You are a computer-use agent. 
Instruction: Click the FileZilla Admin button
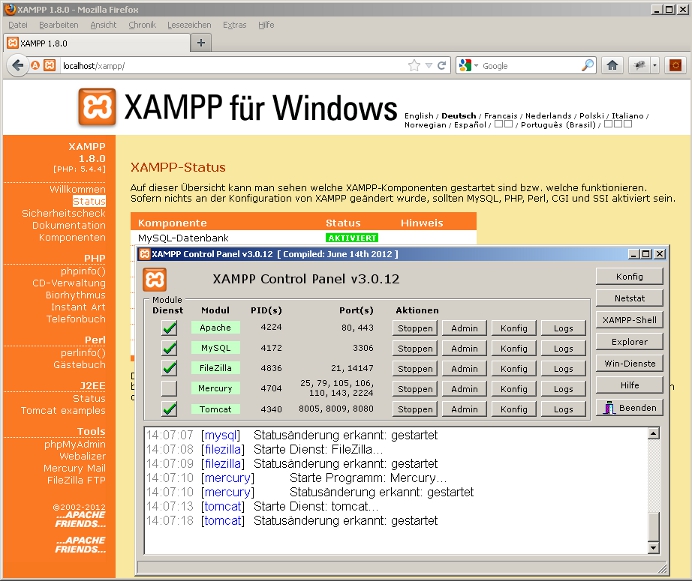464,369
